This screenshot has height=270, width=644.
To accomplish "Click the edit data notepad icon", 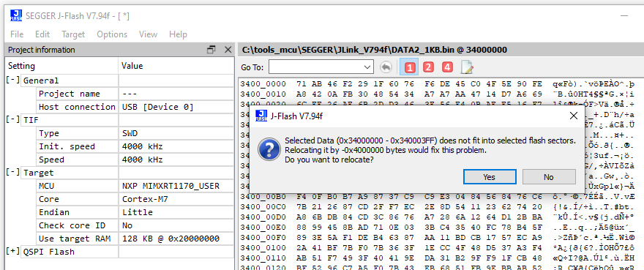I will 468,67.
